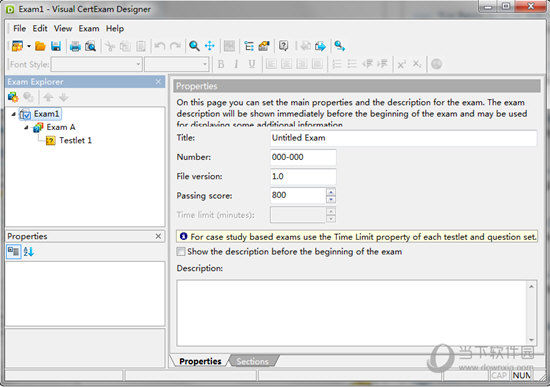
Task: Click the decrease indent icon
Action: pyautogui.click(x=367, y=64)
